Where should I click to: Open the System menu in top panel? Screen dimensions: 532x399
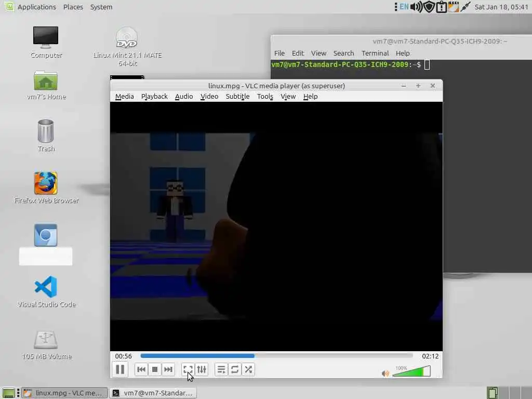[101, 7]
